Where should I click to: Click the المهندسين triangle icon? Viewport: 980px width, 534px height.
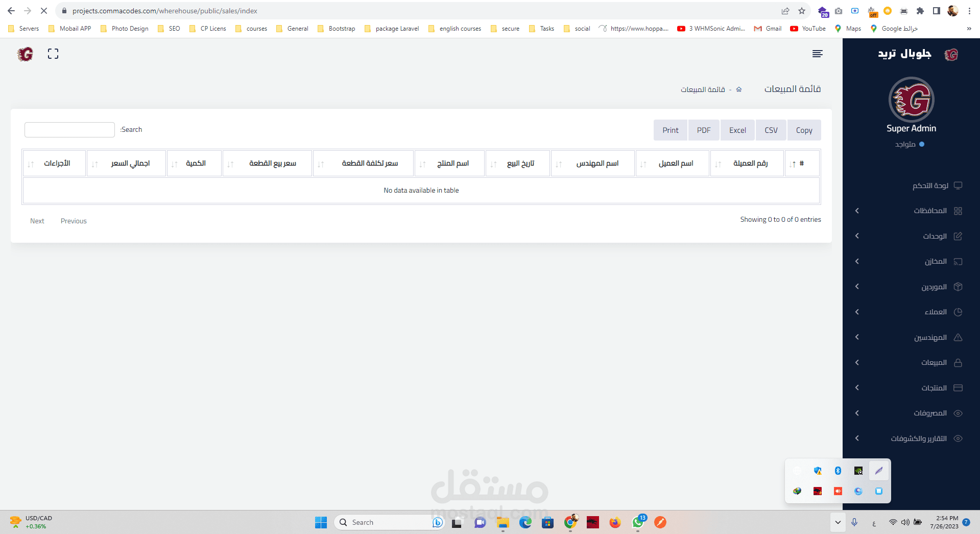pos(958,337)
